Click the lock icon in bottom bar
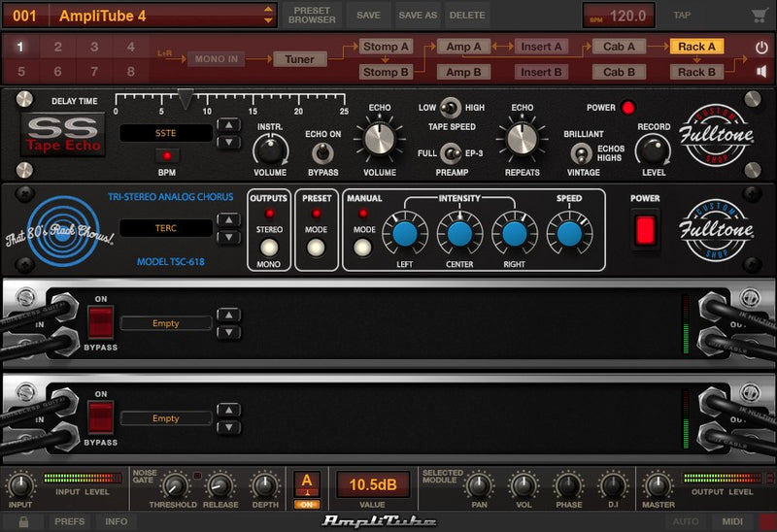 (22, 521)
